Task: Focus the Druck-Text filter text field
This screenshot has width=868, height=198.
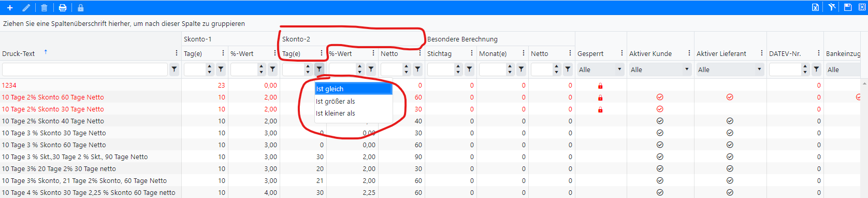Action: 85,69
